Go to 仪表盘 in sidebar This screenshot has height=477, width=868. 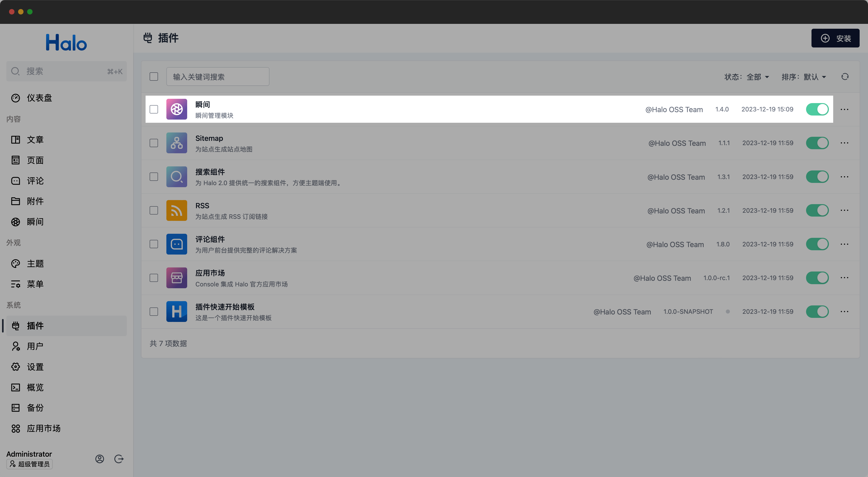(x=66, y=98)
